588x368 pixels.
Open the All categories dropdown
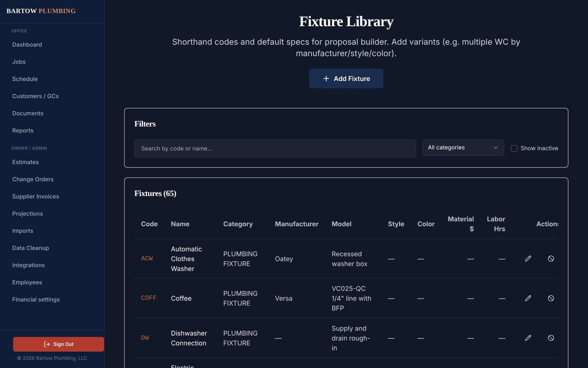(x=463, y=148)
